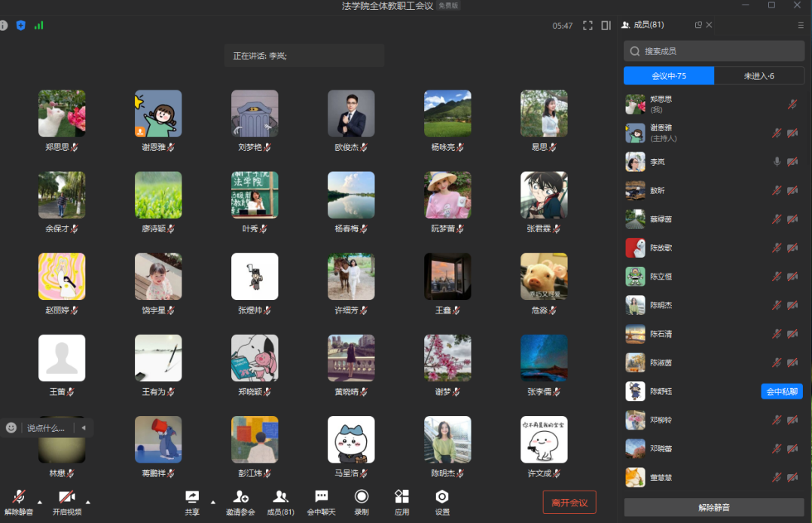This screenshot has width=812, height=523.
Task: Click the blue security shield icon
Action: coord(21,26)
